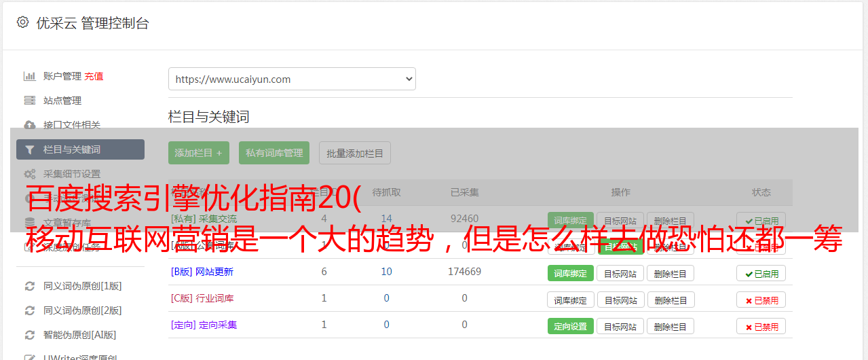Click the filter icon for 栏目与关键词
The width and height of the screenshot is (868, 360).
coord(30,149)
